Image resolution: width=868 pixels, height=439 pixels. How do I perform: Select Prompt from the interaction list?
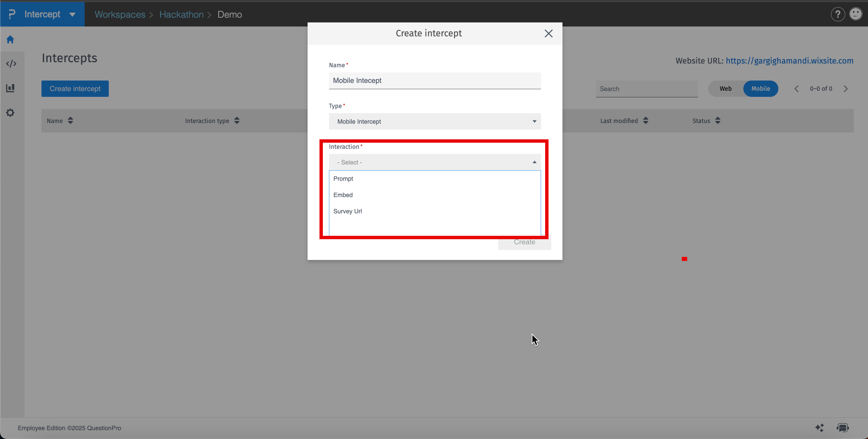coord(343,178)
